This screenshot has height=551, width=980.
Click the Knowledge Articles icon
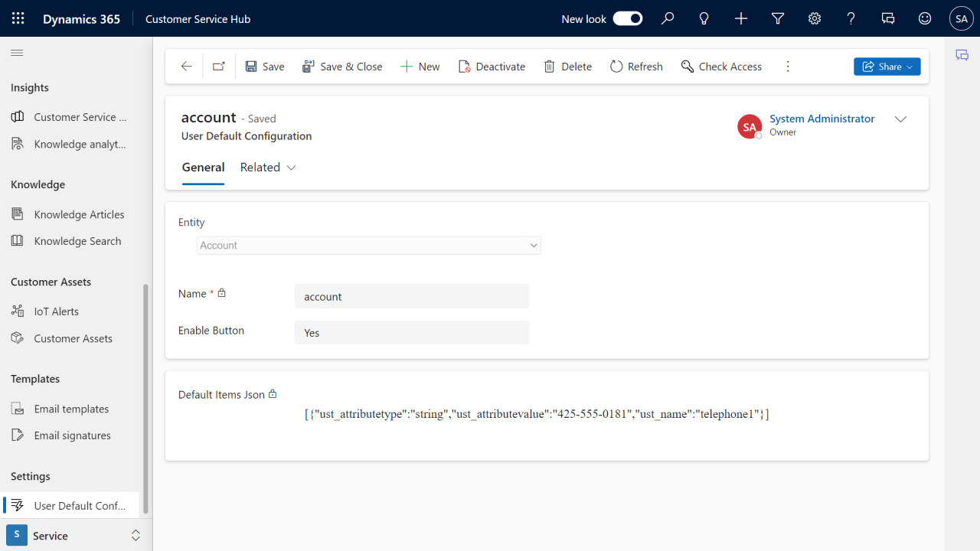18,214
